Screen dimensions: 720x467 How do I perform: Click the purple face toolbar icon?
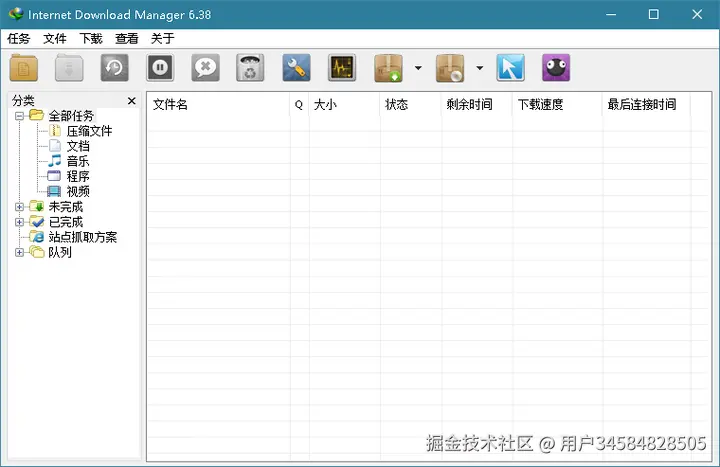pyautogui.click(x=556, y=68)
